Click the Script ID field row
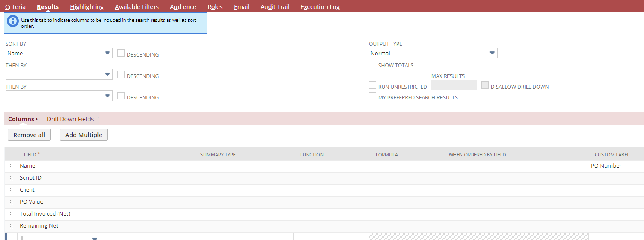The image size is (644, 240). [324, 178]
